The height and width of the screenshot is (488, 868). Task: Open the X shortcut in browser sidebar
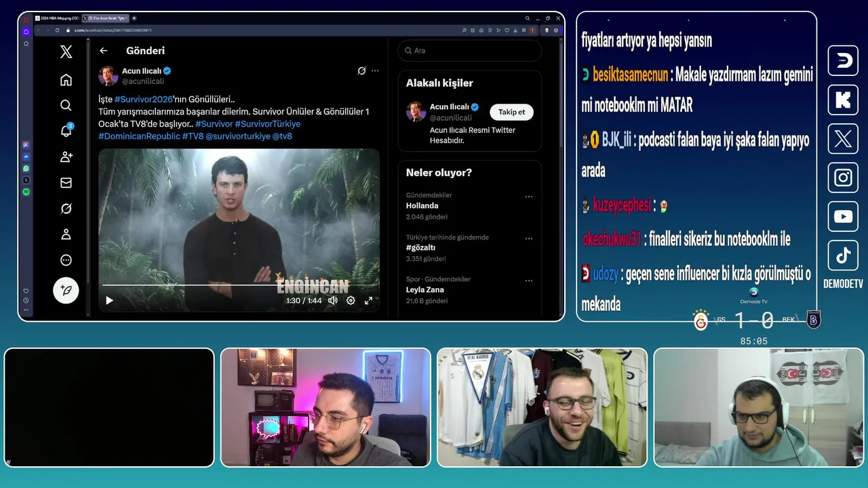tap(26, 180)
